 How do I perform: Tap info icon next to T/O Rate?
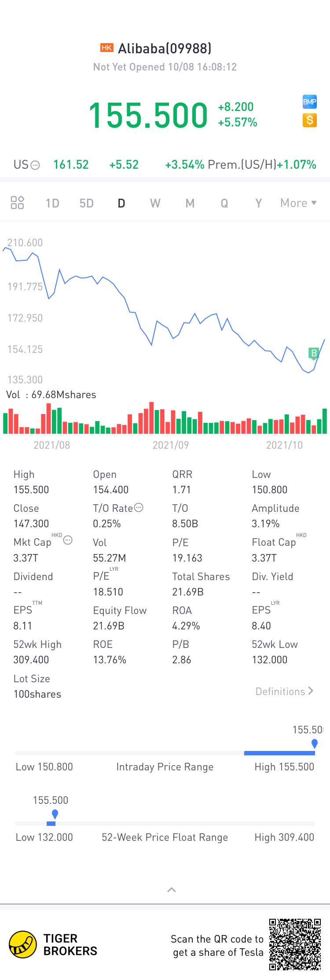139,507
